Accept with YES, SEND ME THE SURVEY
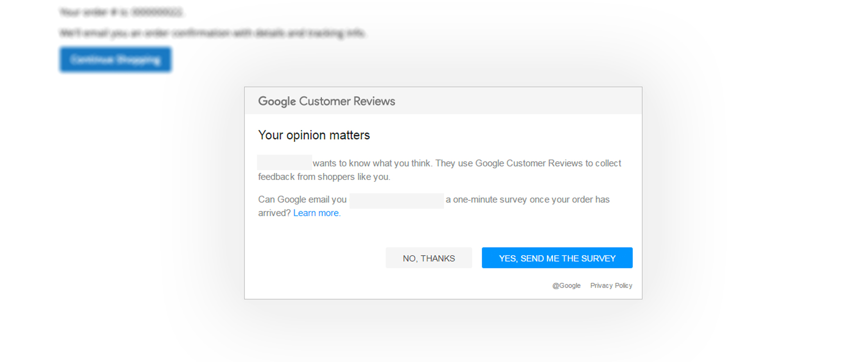 tap(557, 258)
